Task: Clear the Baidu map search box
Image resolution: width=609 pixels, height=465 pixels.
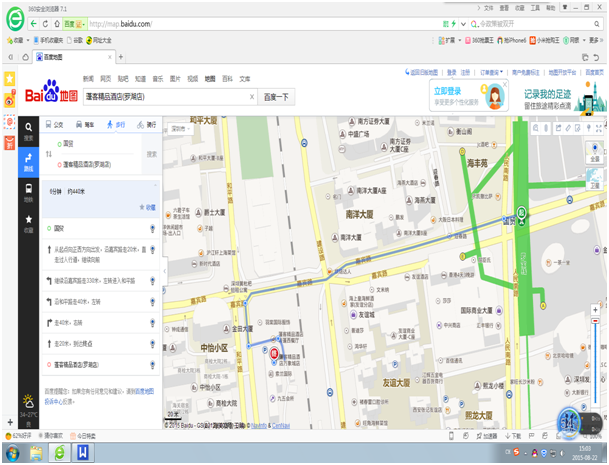Action: pyautogui.click(x=252, y=97)
